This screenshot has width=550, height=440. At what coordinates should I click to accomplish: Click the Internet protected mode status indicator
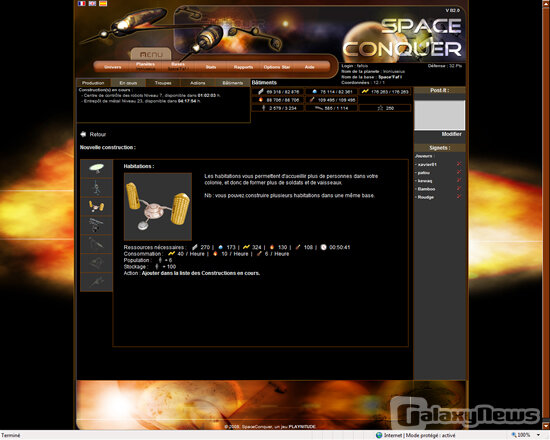click(415, 435)
